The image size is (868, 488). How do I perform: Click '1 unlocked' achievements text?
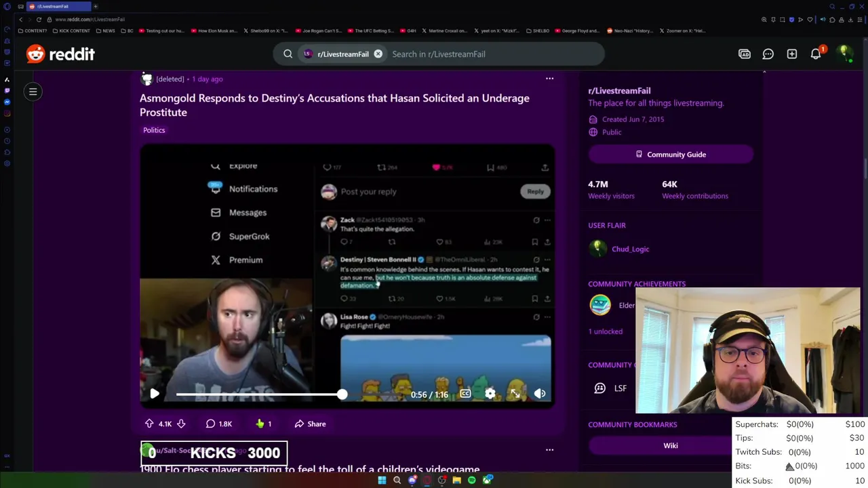(605, 331)
